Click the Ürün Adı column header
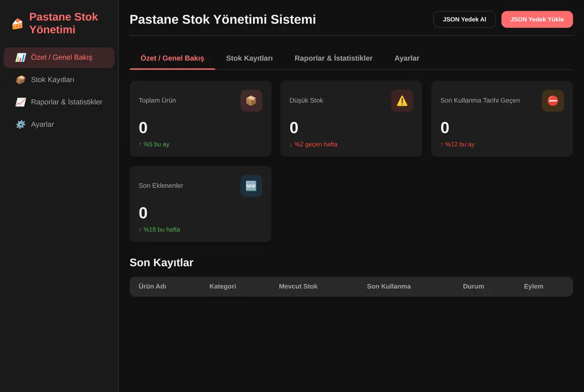Viewport: 584px width, 392px height. (x=152, y=286)
